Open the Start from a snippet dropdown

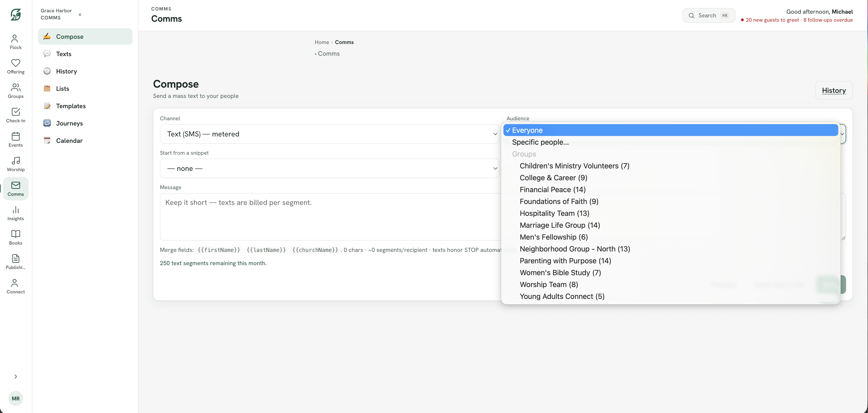tap(329, 168)
